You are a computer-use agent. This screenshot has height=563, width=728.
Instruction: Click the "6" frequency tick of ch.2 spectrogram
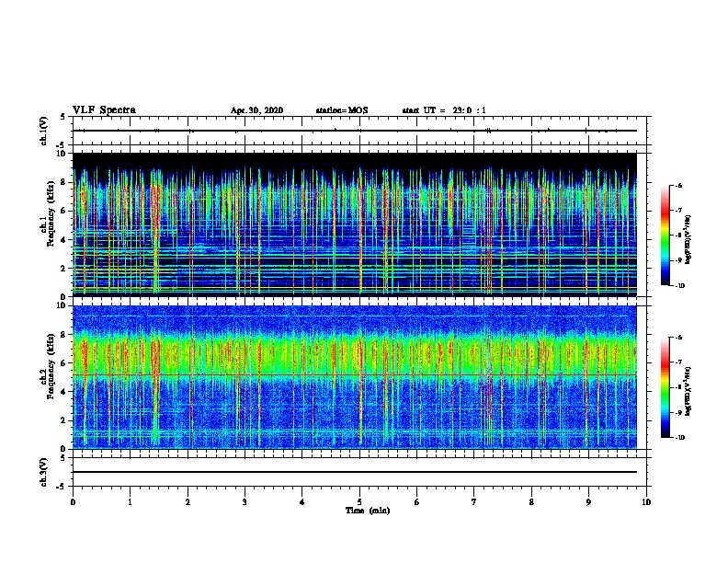point(63,363)
